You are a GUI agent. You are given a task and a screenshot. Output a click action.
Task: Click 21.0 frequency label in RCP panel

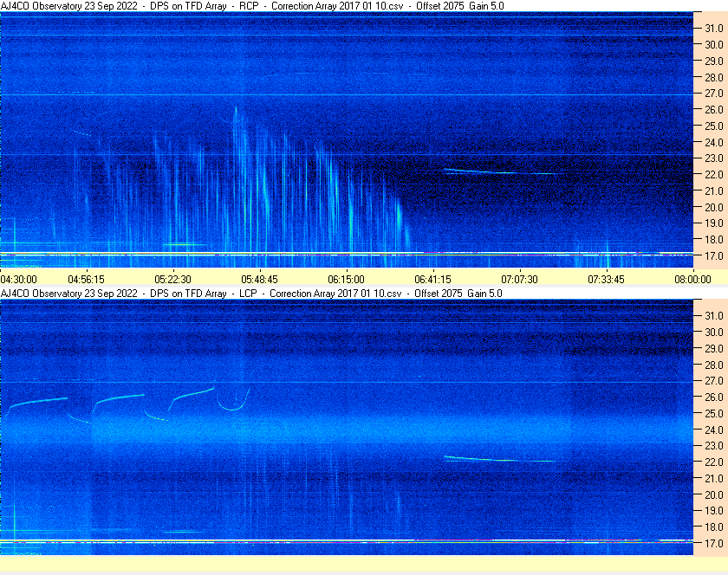(714, 191)
